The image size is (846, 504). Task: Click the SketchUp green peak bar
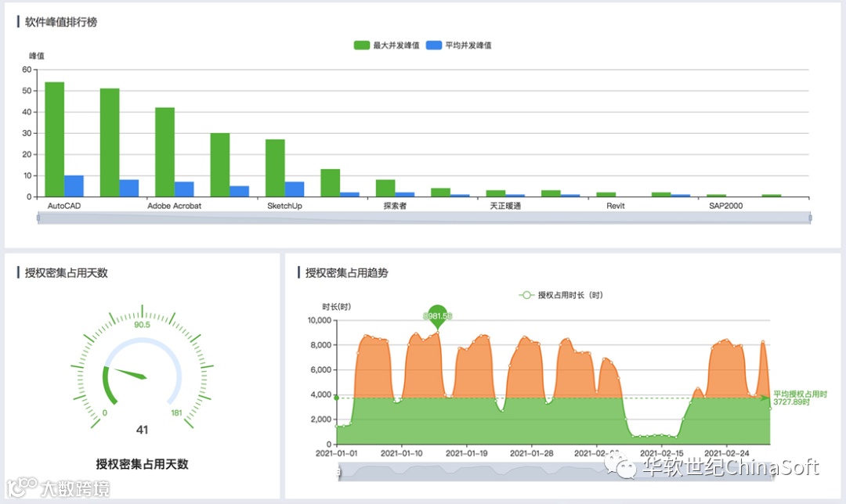[x=275, y=168]
